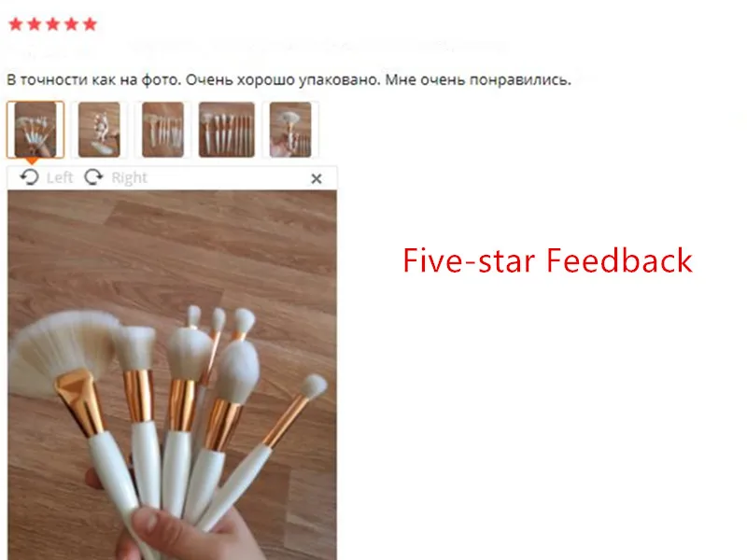Image resolution: width=747 pixels, height=560 pixels.
Task: Show the fourth thumbnail of brushes laid out
Action: point(227,130)
